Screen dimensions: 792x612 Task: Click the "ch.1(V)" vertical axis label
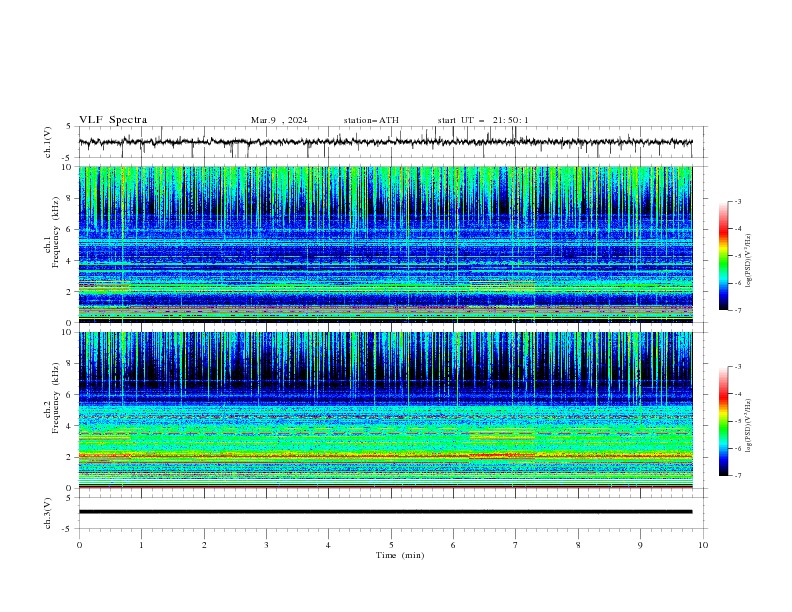pyautogui.click(x=48, y=142)
